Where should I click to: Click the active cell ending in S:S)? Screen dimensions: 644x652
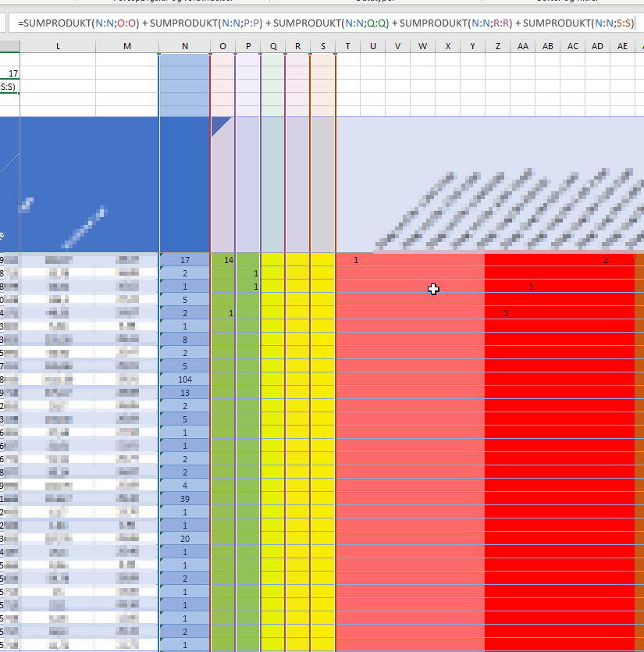click(x=9, y=87)
